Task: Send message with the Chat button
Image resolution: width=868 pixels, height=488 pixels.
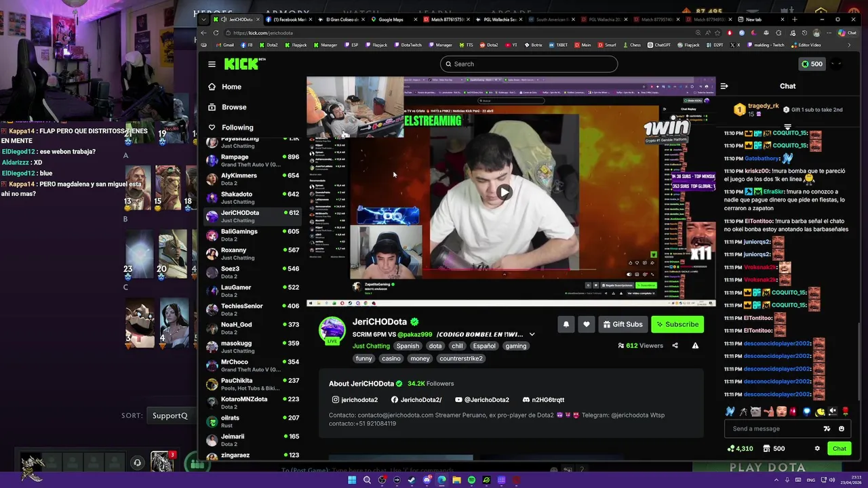Action: tap(840, 449)
